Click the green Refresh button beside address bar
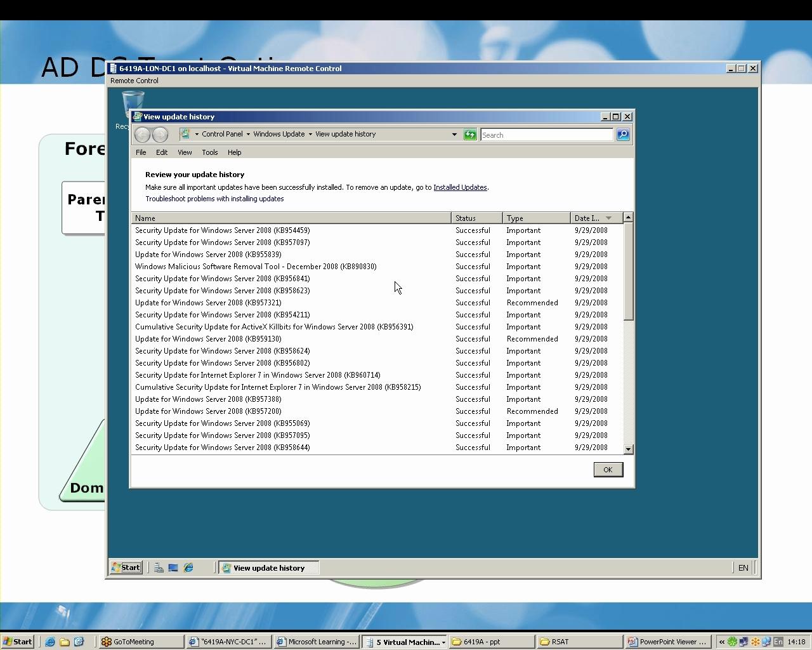Viewport: 812px width, 650px height. [x=469, y=135]
